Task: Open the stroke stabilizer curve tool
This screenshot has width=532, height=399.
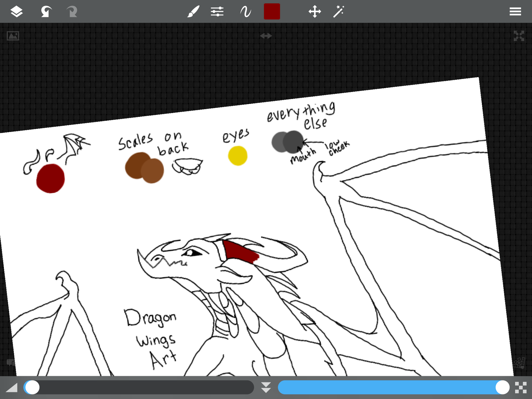Action: click(245, 12)
